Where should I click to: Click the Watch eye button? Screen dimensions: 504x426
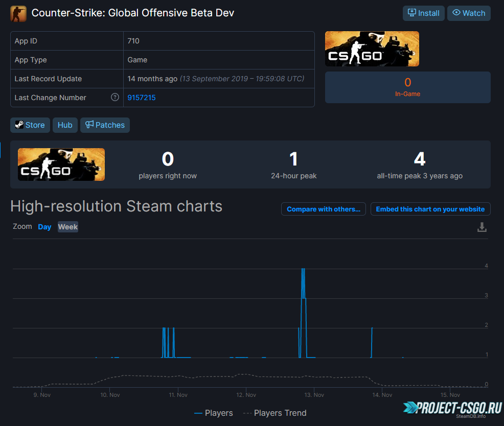[x=469, y=13]
